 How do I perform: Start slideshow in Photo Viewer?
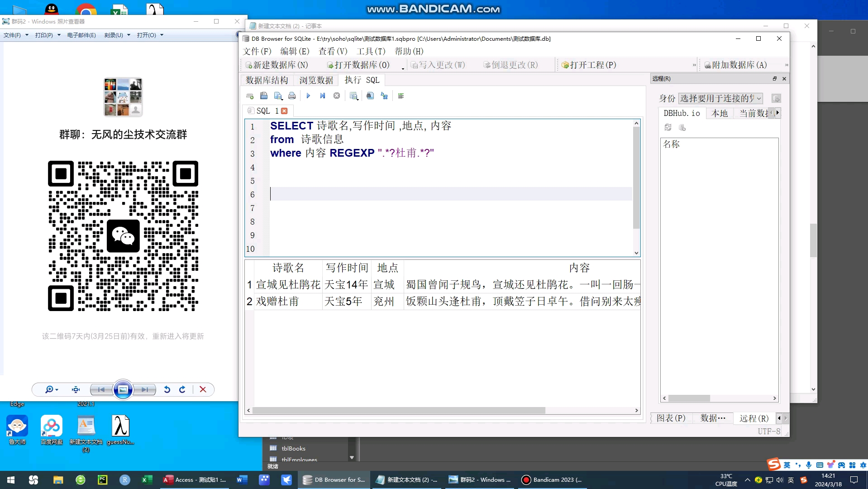coord(123,389)
